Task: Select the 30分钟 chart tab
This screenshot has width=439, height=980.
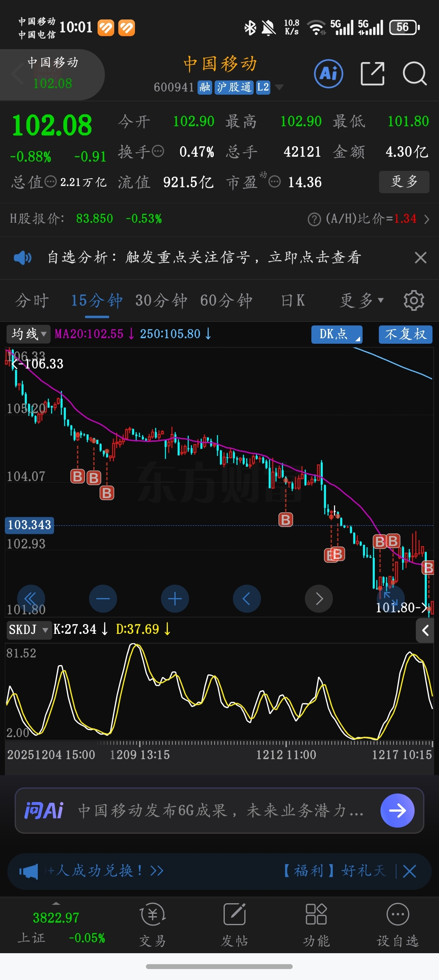Action: click(161, 301)
